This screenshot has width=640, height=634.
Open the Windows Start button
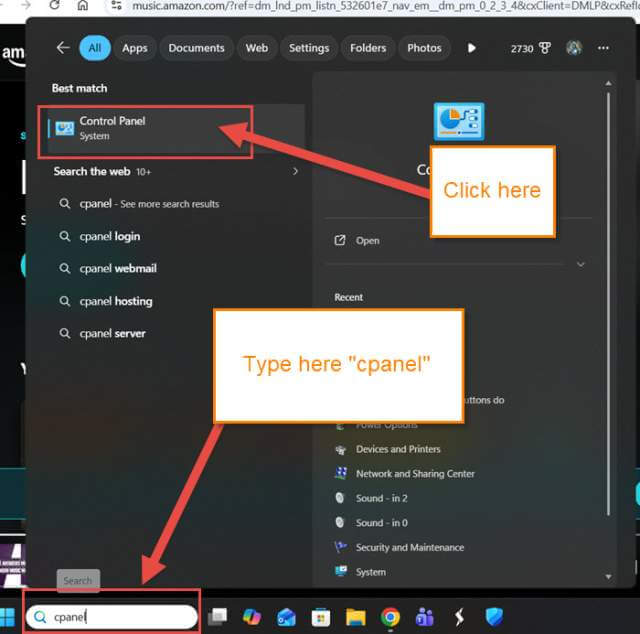(x=7, y=617)
